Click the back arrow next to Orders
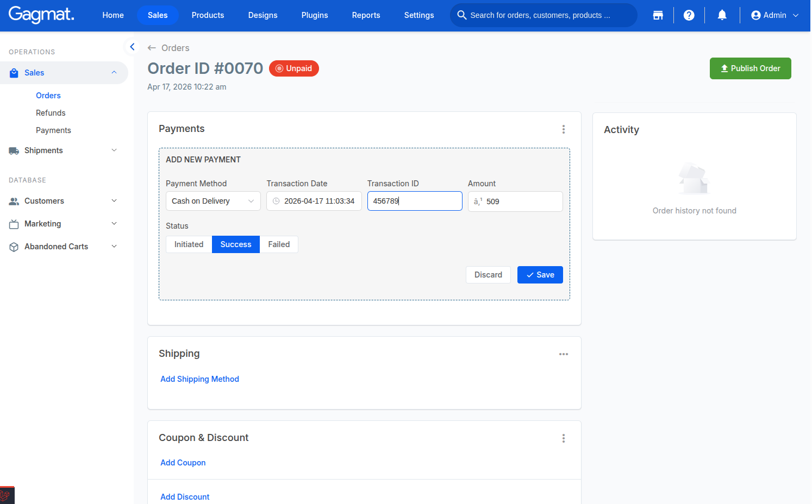812x504 pixels. click(x=152, y=48)
